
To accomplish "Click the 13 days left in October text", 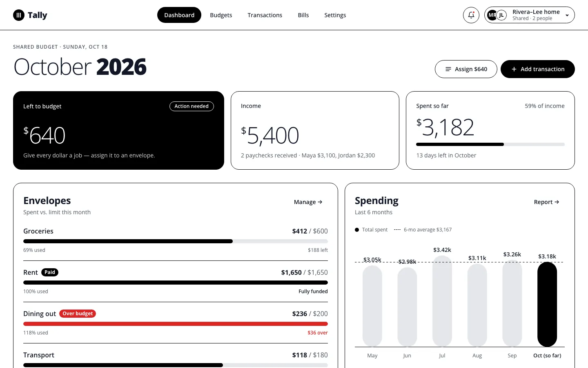I will pos(446,155).
